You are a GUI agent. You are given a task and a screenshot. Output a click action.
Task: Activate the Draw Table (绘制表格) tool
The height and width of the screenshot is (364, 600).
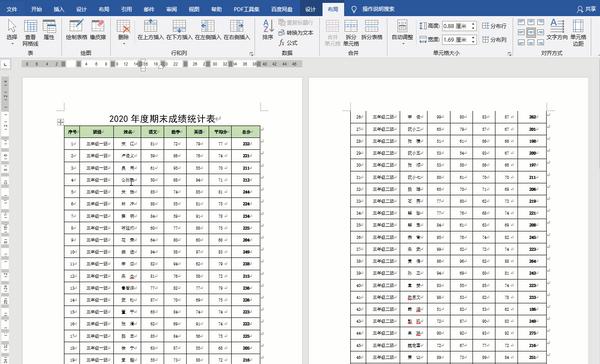[77, 30]
